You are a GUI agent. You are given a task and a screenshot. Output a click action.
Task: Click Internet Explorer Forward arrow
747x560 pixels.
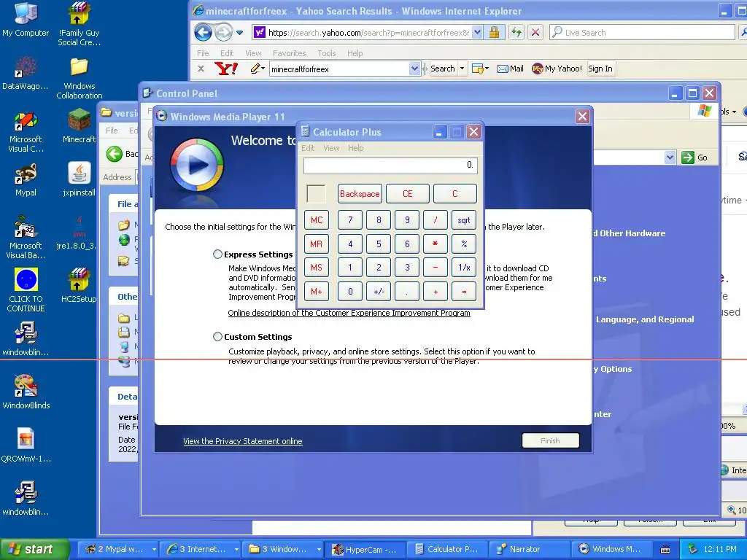point(222,32)
